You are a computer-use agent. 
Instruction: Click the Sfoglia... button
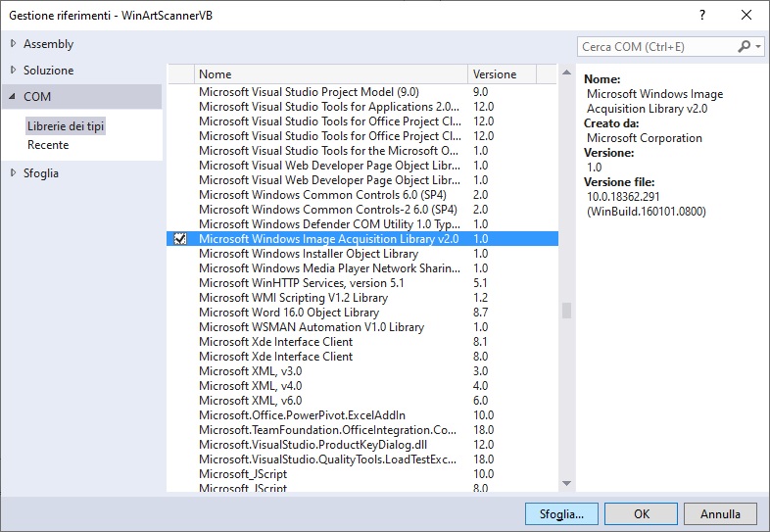click(561, 513)
